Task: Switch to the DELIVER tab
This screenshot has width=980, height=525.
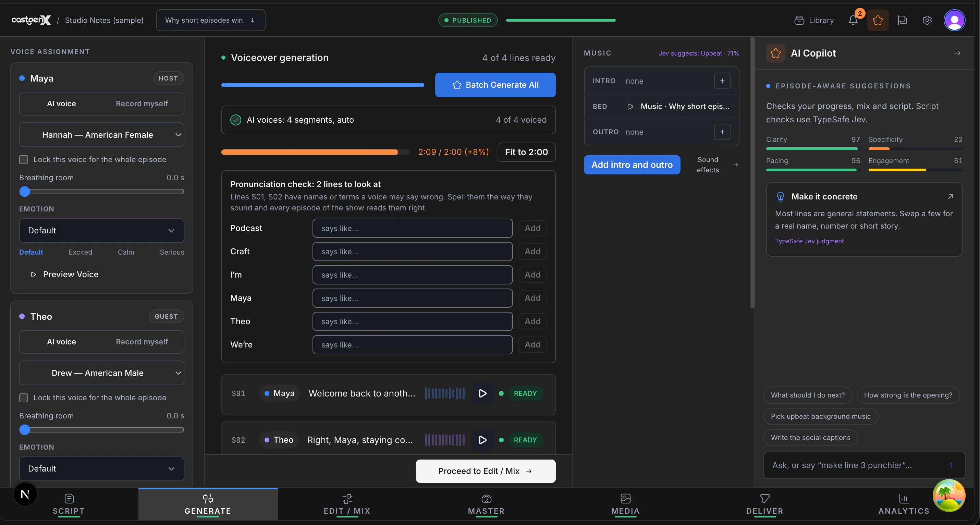Action: (x=765, y=504)
